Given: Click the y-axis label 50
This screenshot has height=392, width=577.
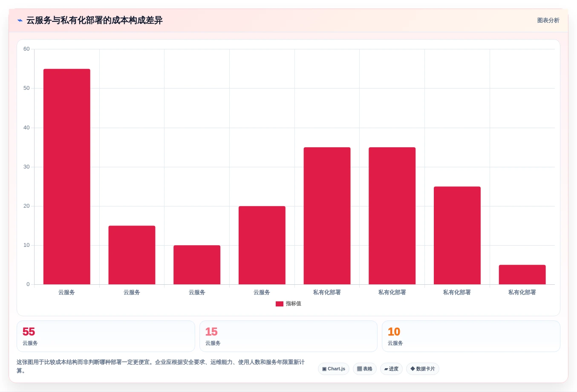Looking at the screenshot, I should (x=26, y=88).
